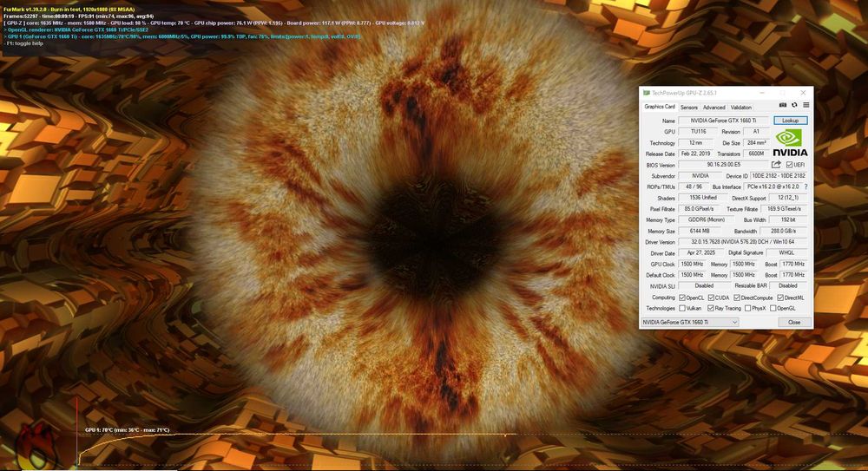Open the GPU-Z hamburger menu
The height and width of the screenshot is (471, 868).
coord(806,105)
